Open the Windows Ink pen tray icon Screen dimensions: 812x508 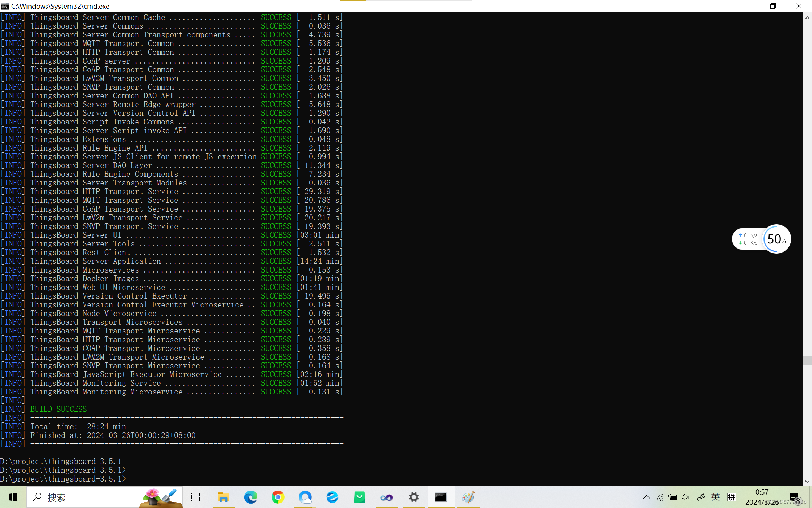[701, 497]
